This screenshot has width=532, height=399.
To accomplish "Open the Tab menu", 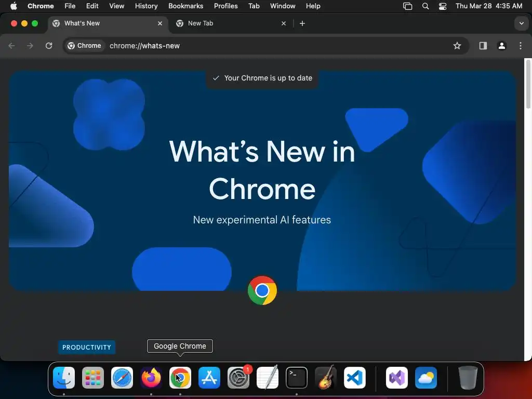I will [x=254, y=6].
